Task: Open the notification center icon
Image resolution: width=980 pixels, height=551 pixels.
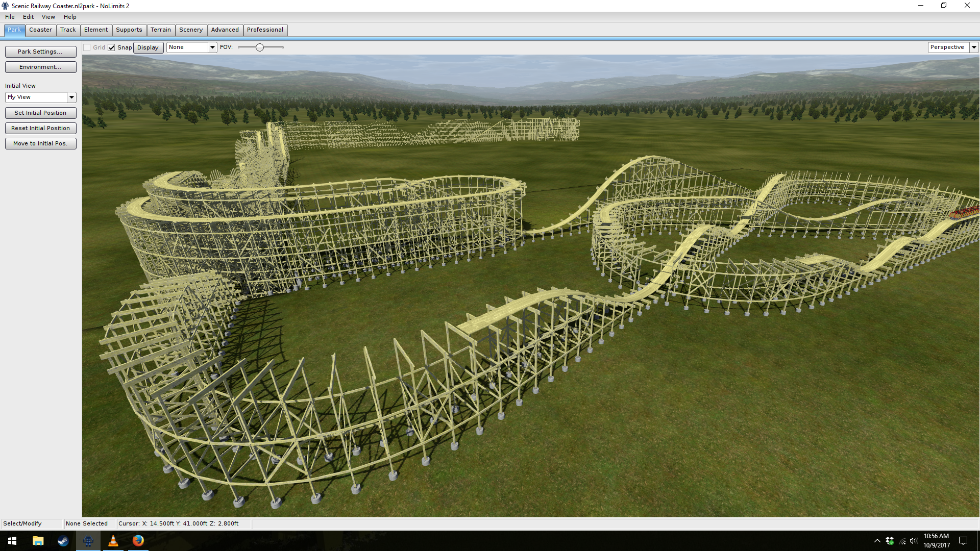Action: tap(963, 541)
